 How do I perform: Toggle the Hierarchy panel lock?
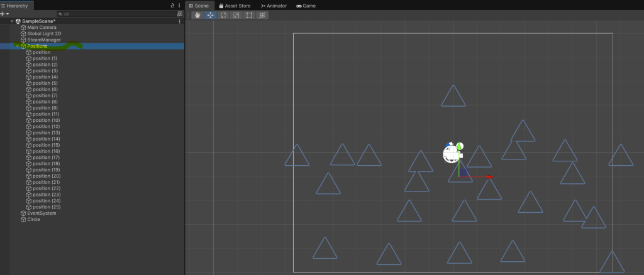172,5
